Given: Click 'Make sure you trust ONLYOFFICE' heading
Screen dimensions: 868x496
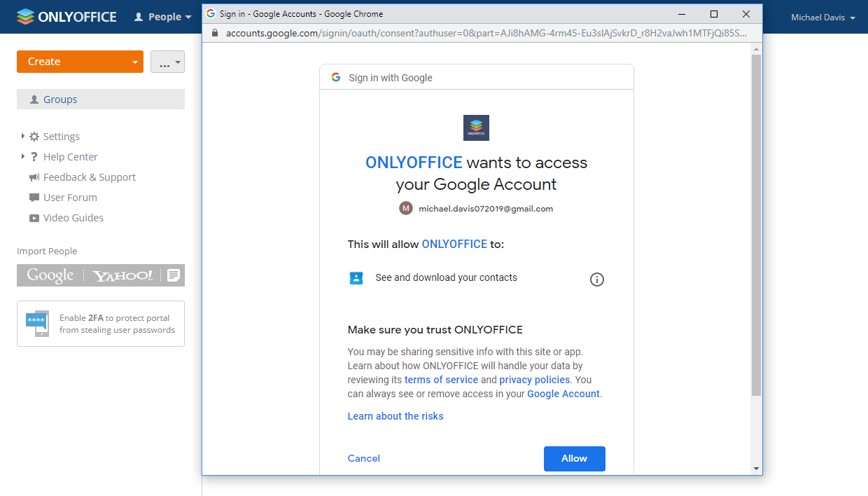Looking at the screenshot, I should pos(435,329).
